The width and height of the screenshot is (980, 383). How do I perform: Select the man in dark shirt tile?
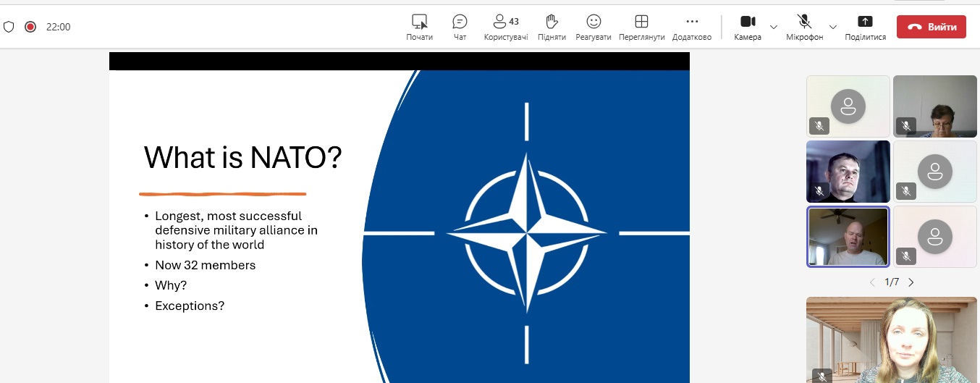848,172
